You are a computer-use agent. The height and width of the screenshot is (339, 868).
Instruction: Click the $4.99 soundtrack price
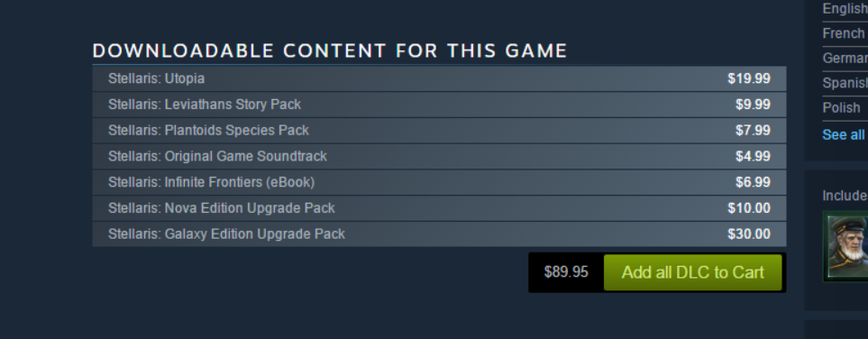click(x=753, y=157)
